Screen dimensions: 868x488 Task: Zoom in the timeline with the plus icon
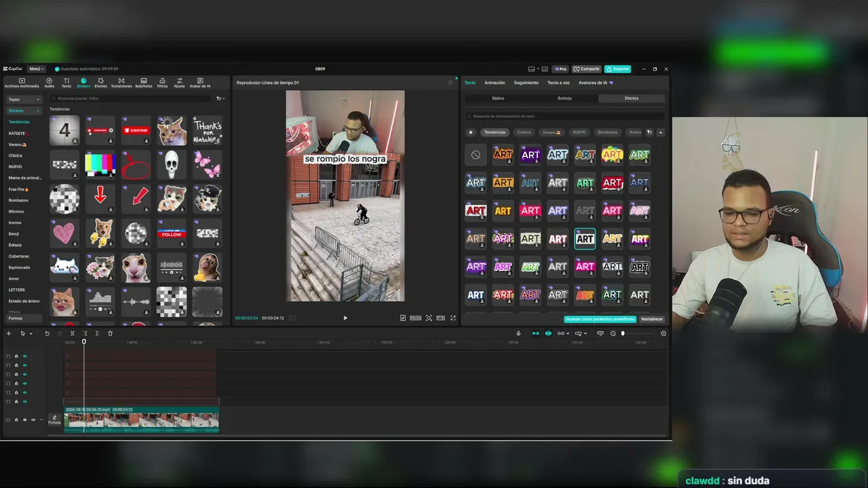(663, 333)
